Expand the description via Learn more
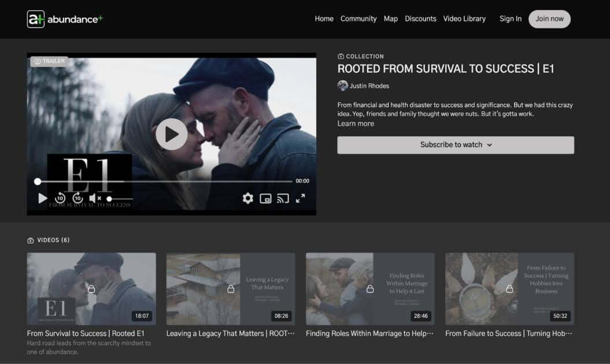 (x=356, y=123)
